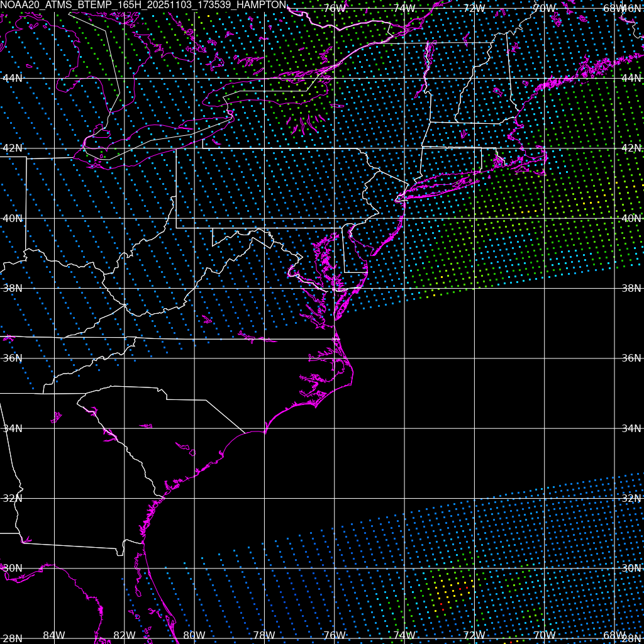Click the 36N label on the left edge
The height and width of the screenshot is (644, 644).
13,358
